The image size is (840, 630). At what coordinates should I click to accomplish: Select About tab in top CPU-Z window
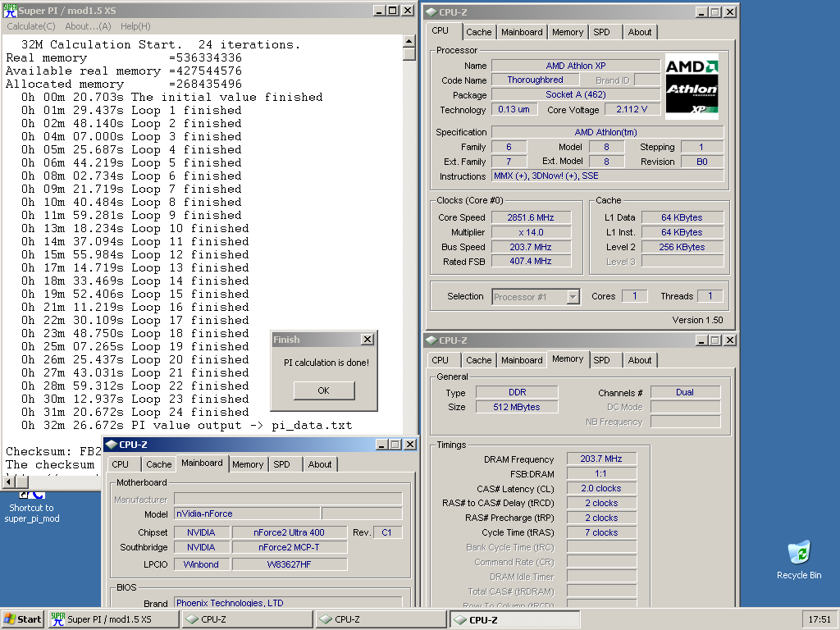[x=640, y=32]
